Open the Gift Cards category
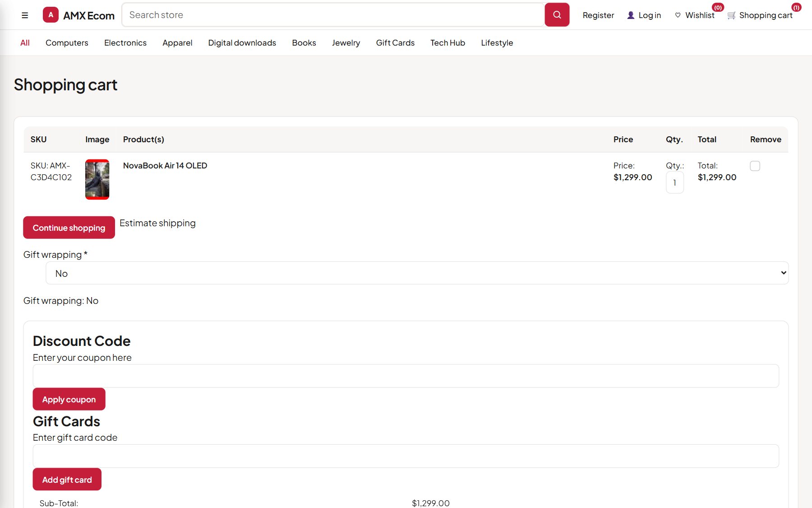This screenshot has width=812, height=508. 395,43
